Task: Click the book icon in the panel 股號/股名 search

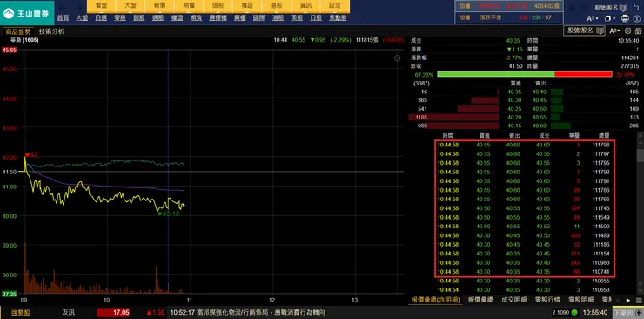Action: (x=600, y=31)
